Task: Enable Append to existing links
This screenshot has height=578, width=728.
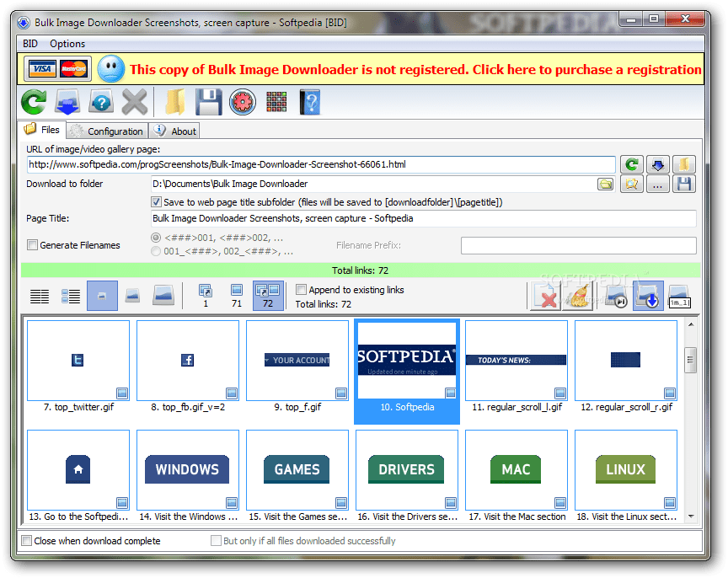Action: click(x=301, y=290)
